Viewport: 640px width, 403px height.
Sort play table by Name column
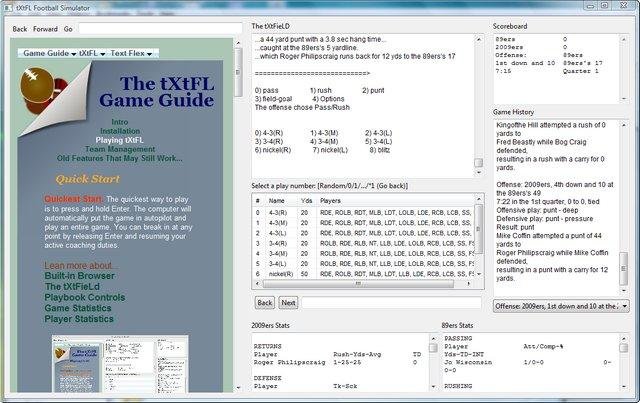point(281,201)
